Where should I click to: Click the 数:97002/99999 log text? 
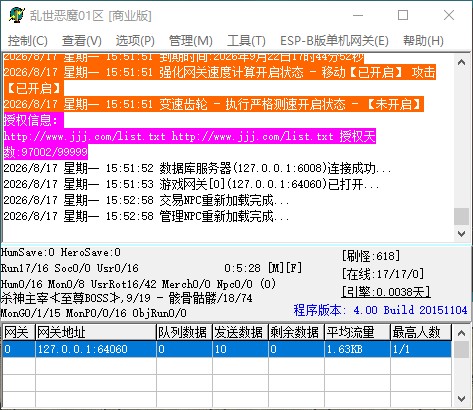[46, 152]
